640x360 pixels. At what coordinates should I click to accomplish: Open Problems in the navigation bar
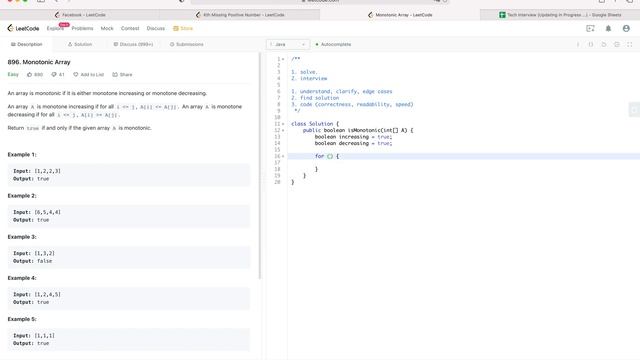82,28
